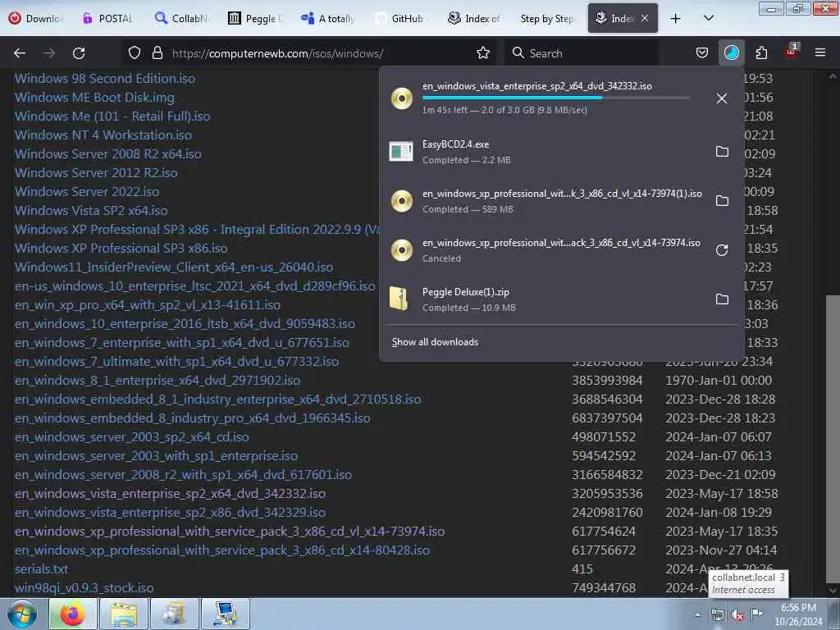Image resolution: width=840 pixels, height=630 pixels.
Task: Open en_windows_vista_enterprise_sp2_x86 ISO link
Action: (x=170, y=513)
